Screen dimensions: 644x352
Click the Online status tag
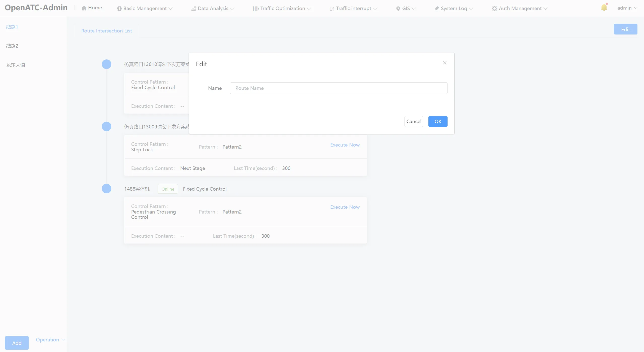tap(168, 189)
